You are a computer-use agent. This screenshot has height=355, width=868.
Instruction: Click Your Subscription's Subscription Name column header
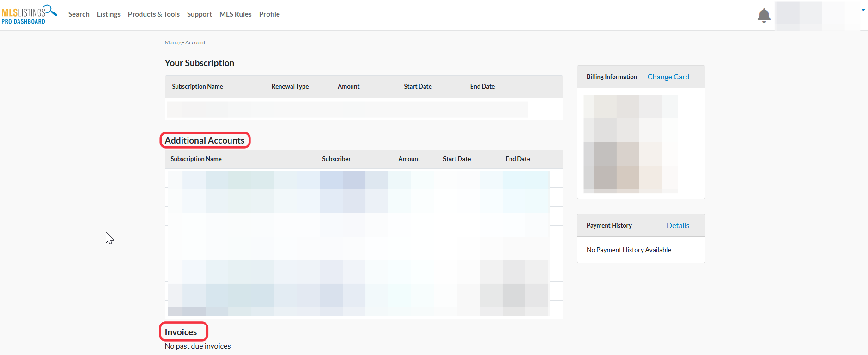(x=198, y=87)
